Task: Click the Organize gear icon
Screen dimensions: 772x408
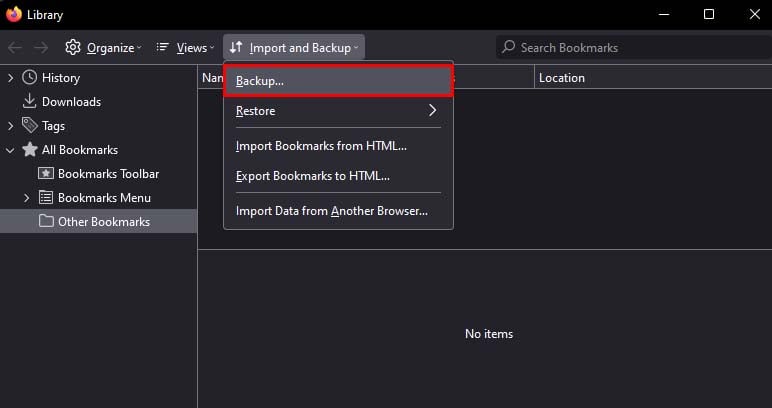Action: click(73, 47)
